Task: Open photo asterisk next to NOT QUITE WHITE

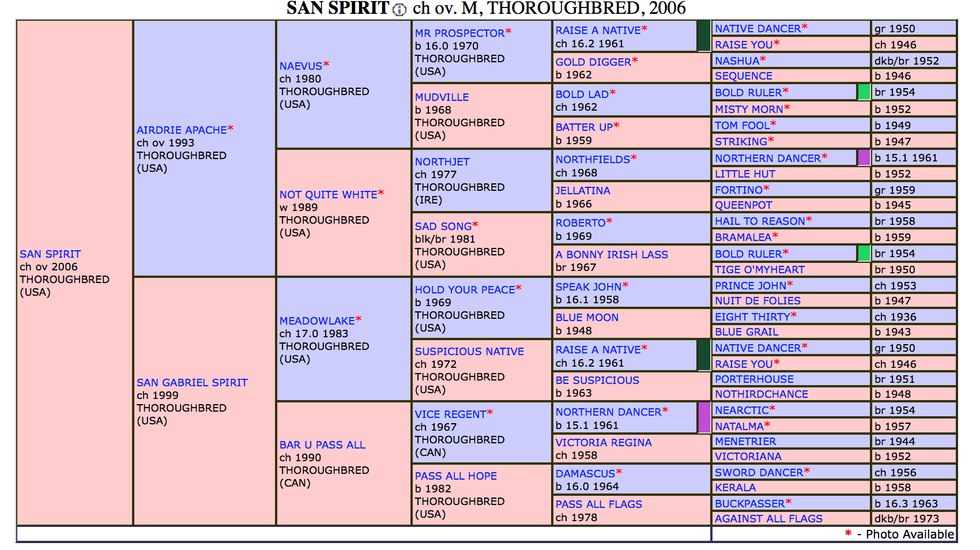Action: 380,193
